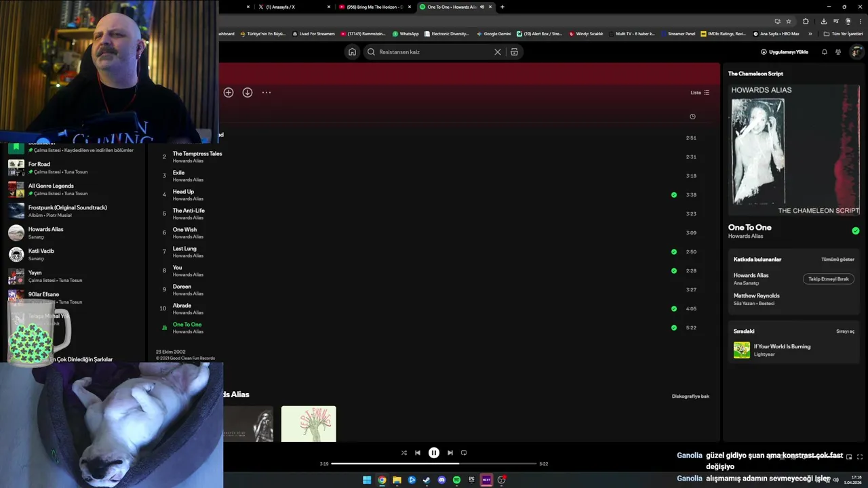Clear the search field text
Image resolution: width=868 pixels, height=488 pixels.
tap(498, 52)
